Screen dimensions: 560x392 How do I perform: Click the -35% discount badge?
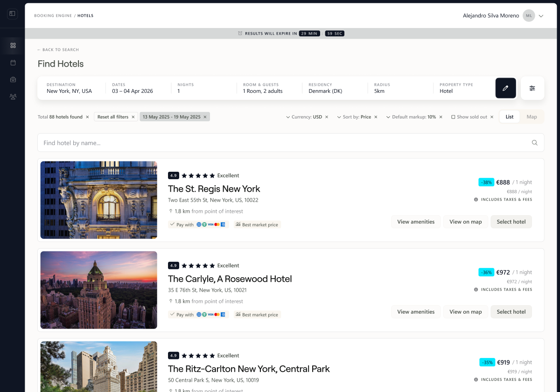[x=487, y=363]
